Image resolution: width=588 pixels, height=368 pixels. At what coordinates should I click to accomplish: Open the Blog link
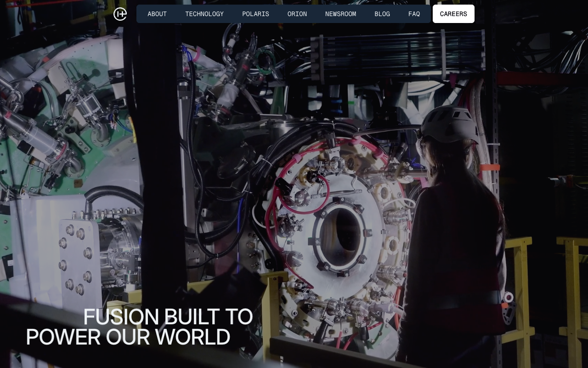point(382,14)
